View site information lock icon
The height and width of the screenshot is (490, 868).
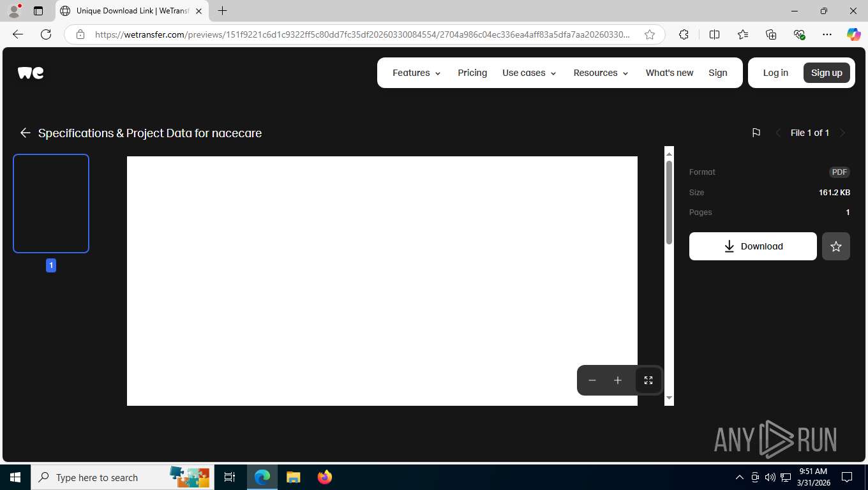(x=80, y=34)
